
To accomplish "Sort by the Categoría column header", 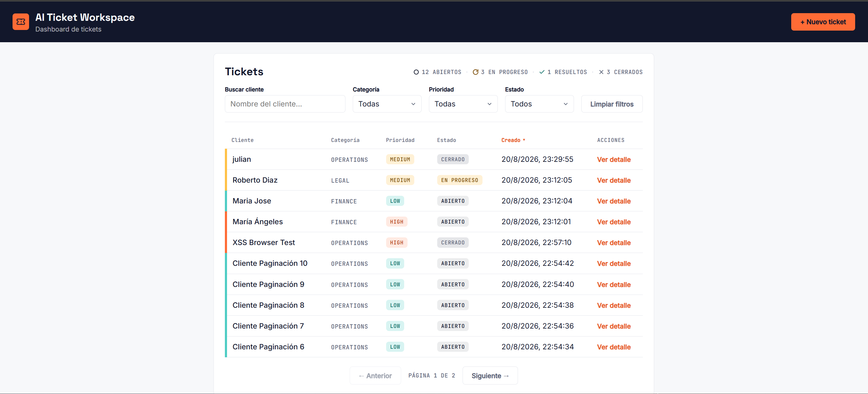I will (x=345, y=140).
